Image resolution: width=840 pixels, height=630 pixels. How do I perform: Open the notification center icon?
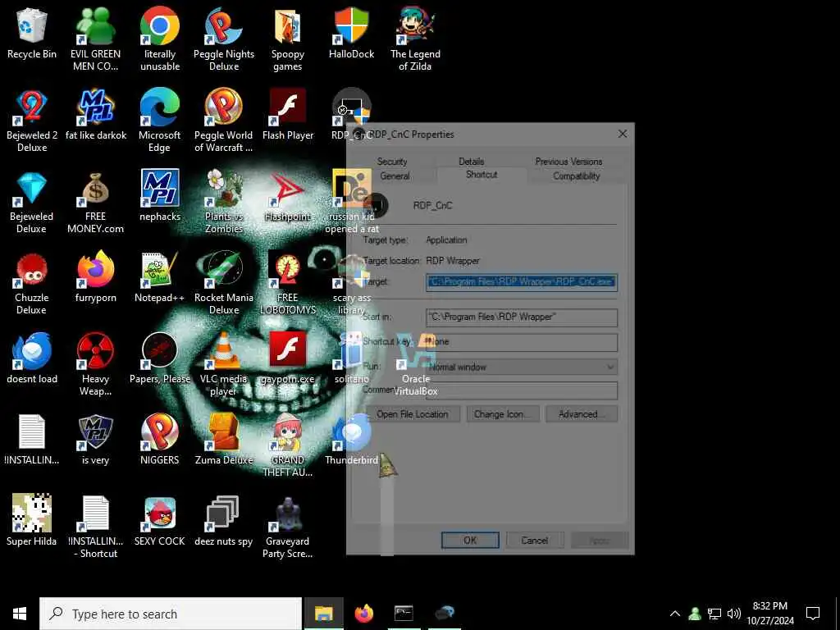pyautogui.click(x=813, y=614)
